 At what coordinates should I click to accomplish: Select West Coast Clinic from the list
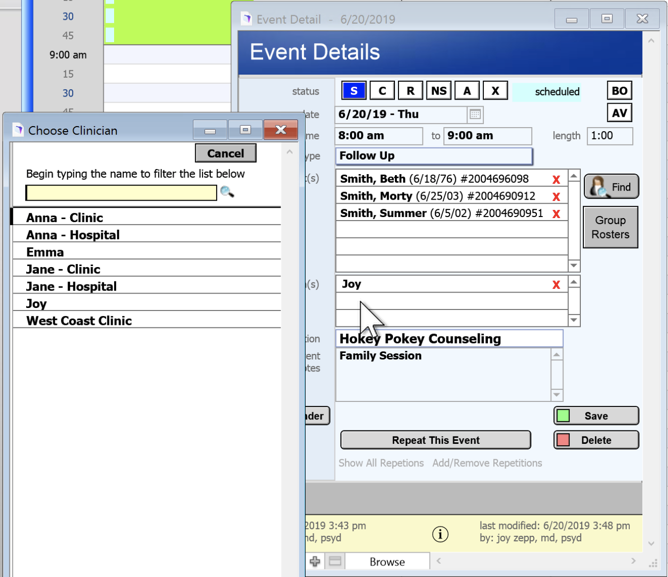79,321
